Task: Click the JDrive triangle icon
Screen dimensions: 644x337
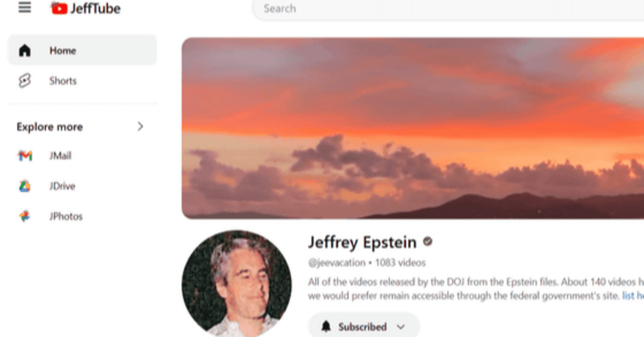Action: pyautogui.click(x=25, y=186)
